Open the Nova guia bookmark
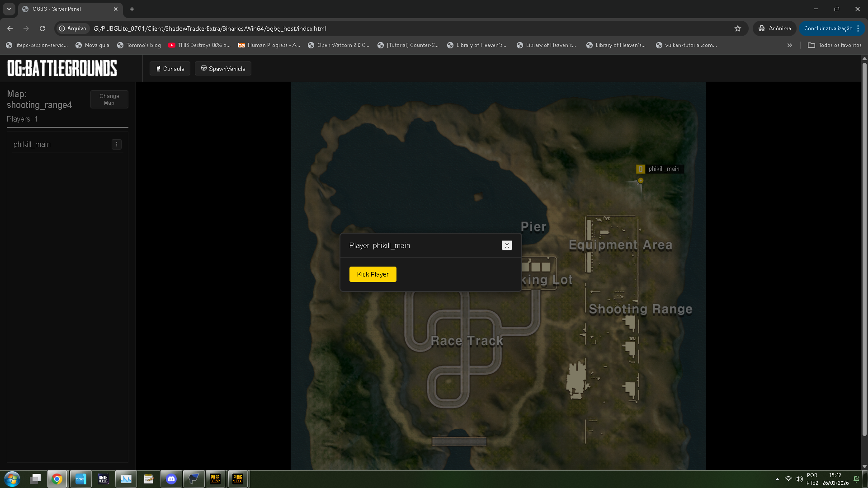Image resolution: width=868 pixels, height=488 pixels. (92, 45)
